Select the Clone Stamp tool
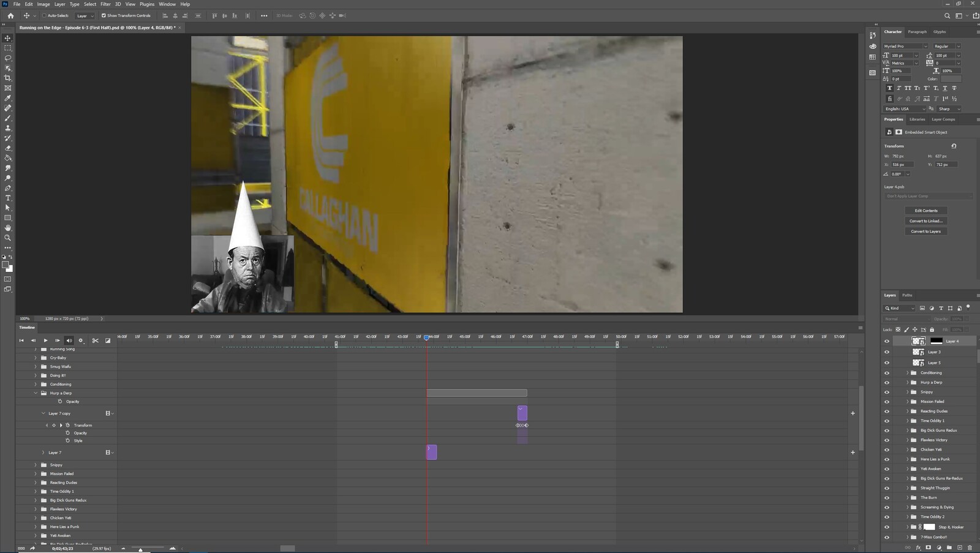Viewport: 980px width, 553px height. [x=8, y=128]
